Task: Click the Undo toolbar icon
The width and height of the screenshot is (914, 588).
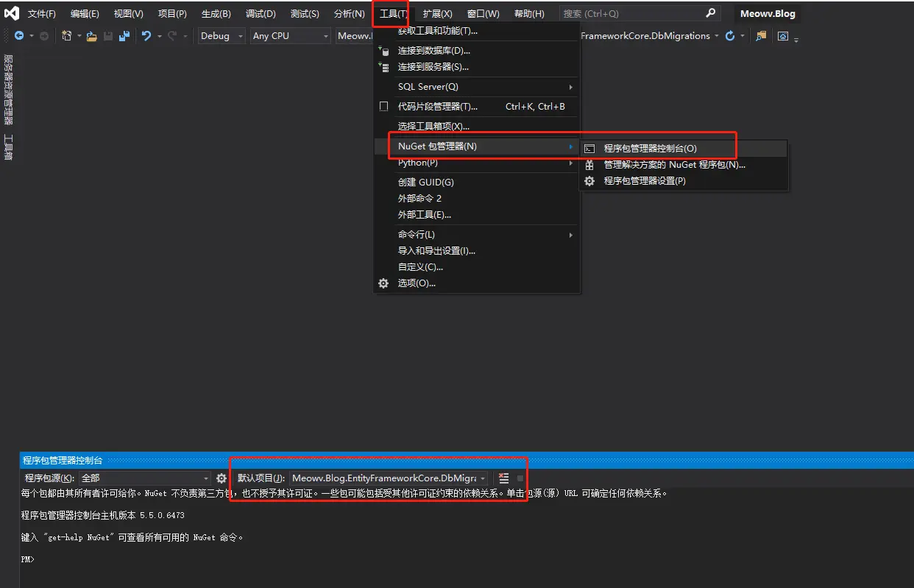Action: 146,36
